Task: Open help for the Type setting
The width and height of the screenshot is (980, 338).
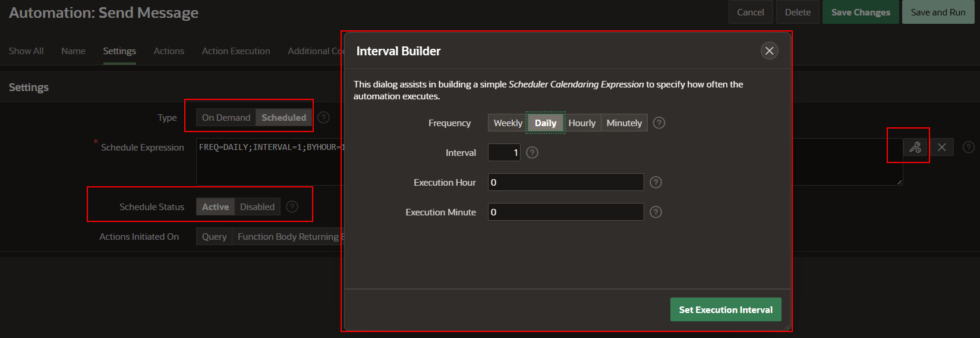Action: [x=323, y=118]
